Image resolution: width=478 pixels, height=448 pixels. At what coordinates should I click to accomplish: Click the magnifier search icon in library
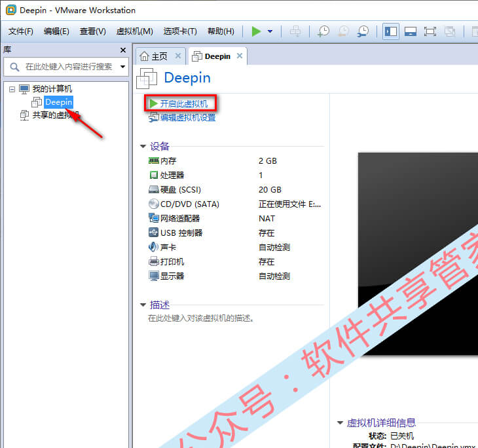14,67
